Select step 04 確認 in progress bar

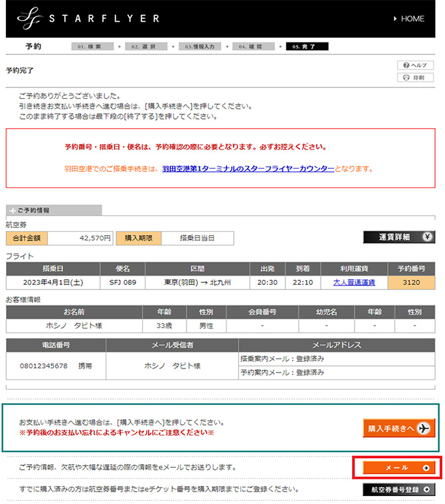click(x=254, y=47)
